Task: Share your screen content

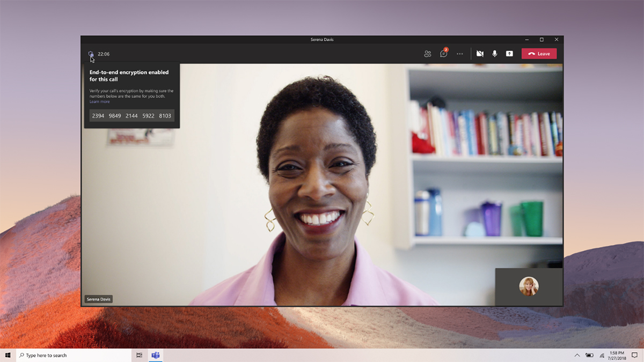Action: pyautogui.click(x=509, y=54)
